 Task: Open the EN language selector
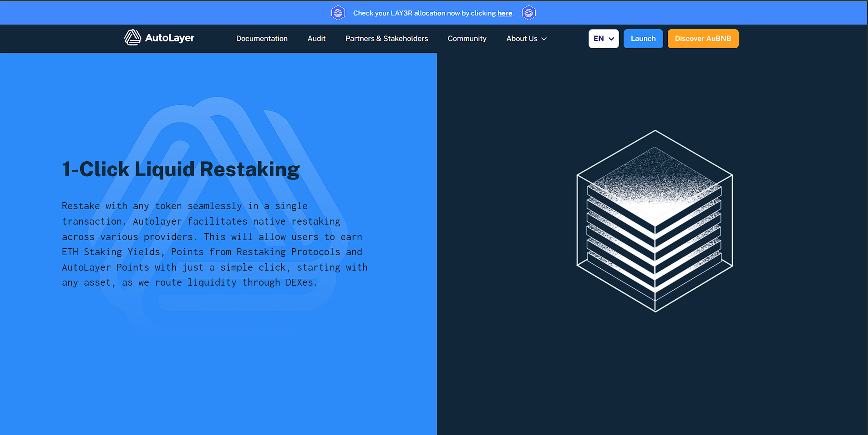point(604,39)
